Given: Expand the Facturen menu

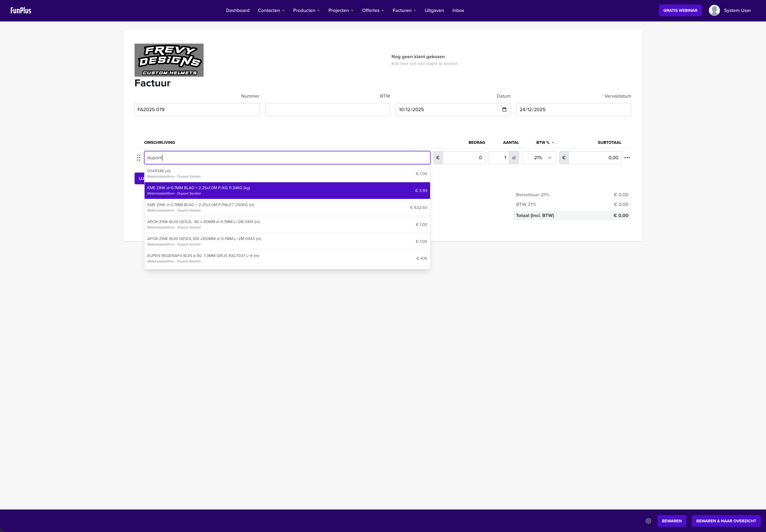Looking at the screenshot, I should point(404,10).
